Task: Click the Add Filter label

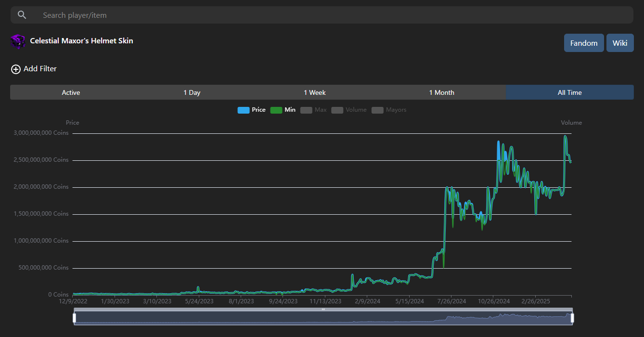Action: pyautogui.click(x=40, y=69)
